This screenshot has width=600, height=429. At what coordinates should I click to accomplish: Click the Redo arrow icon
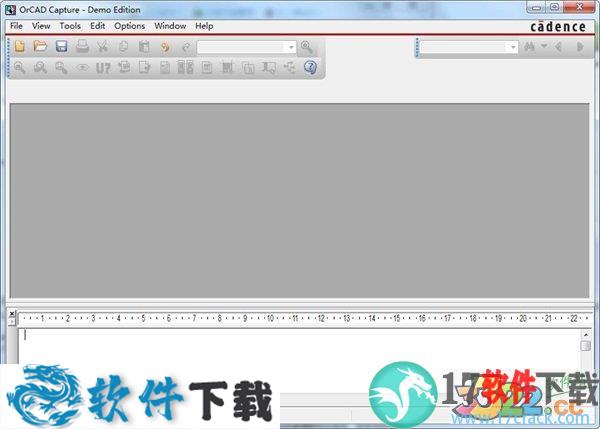(186, 47)
